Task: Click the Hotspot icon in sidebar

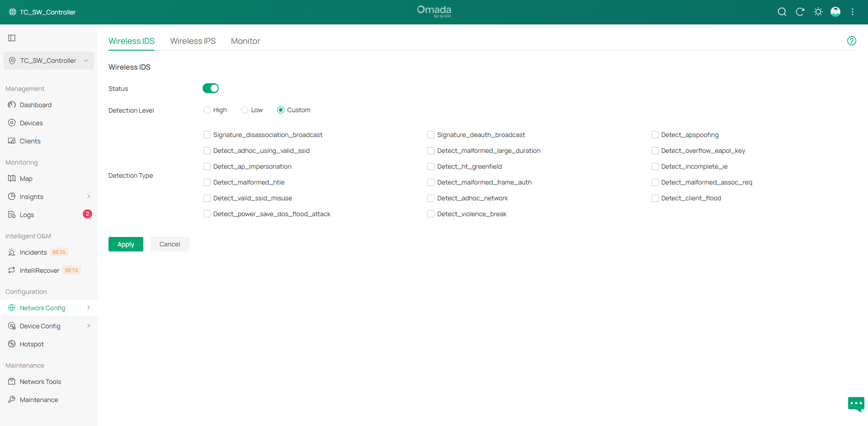Action: (x=12, y=344)
